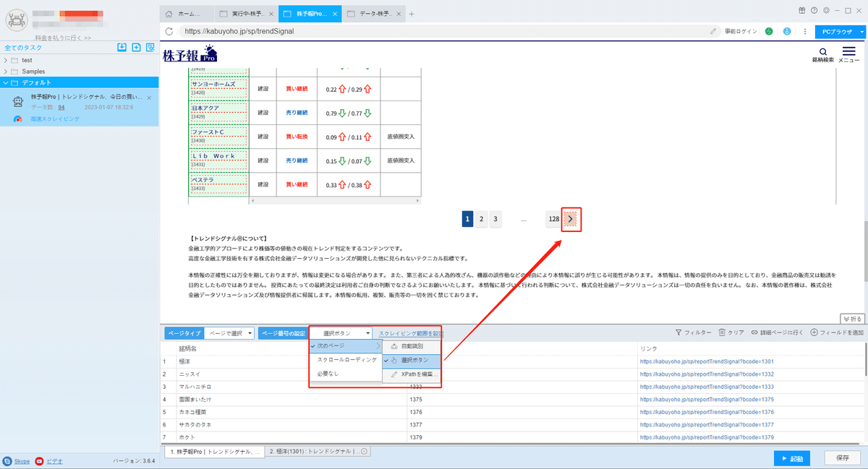Click the next page arrow in pagination

[571, 219]
